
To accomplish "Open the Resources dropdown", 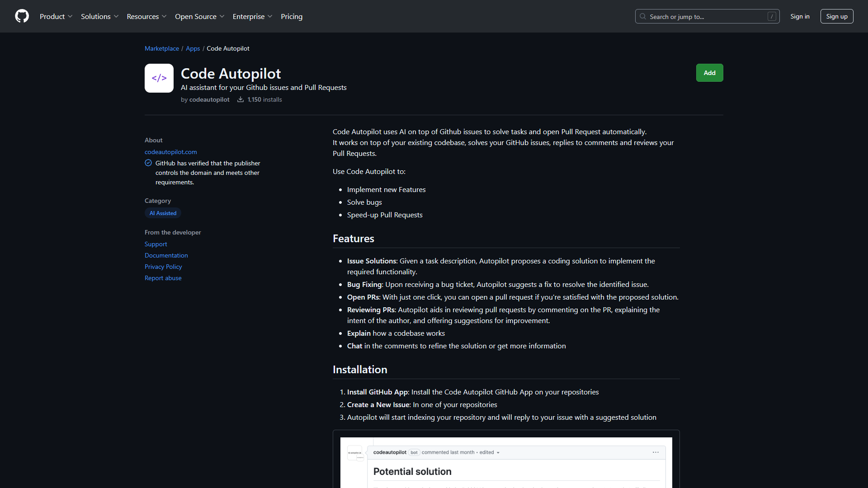I will pos(146,16).
